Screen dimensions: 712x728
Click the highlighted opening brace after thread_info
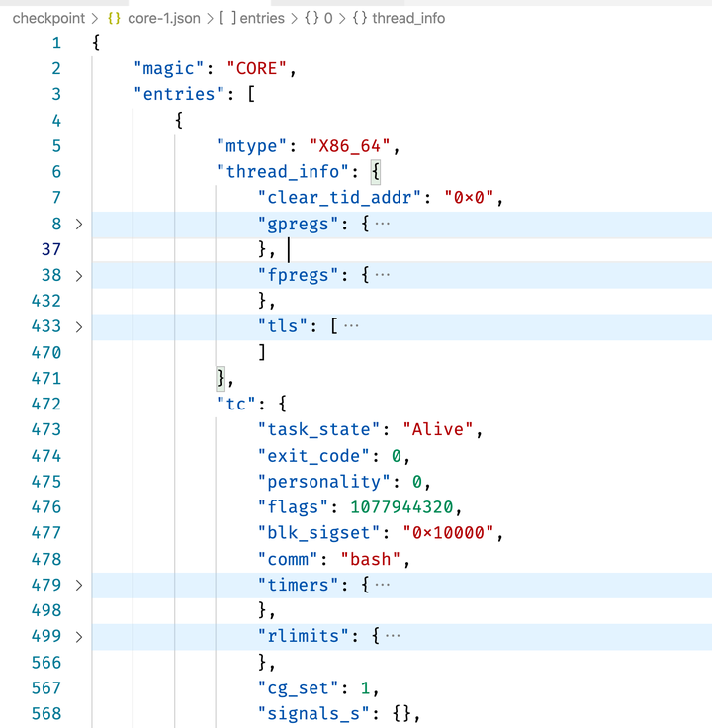point(376,172)
